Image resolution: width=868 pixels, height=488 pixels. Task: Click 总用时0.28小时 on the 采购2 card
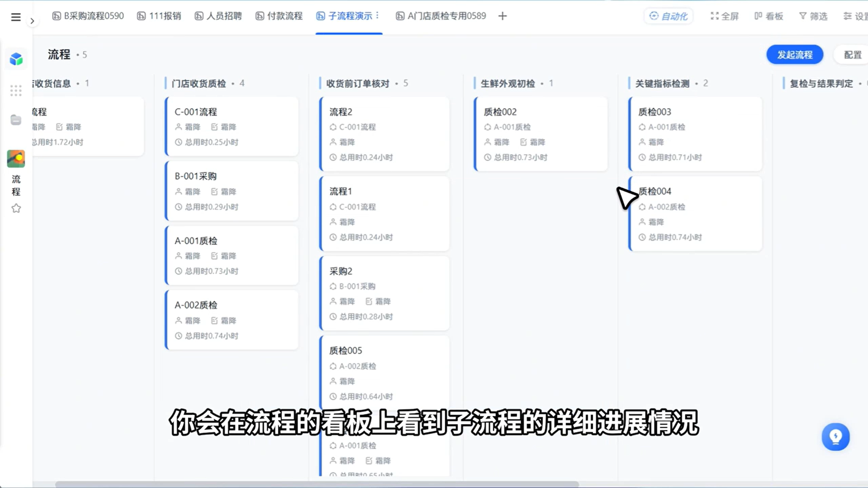pyautogui.click(x=366, y=317)
